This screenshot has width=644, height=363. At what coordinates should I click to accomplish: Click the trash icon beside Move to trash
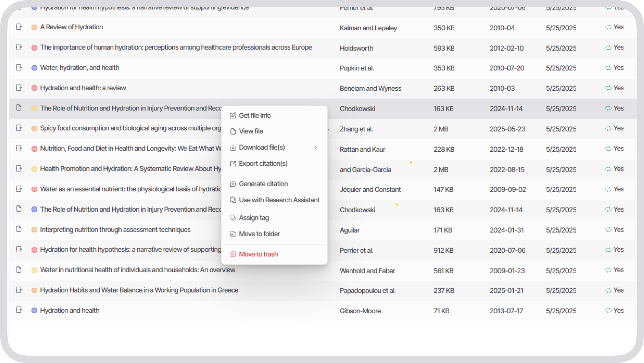pos(233,254)
